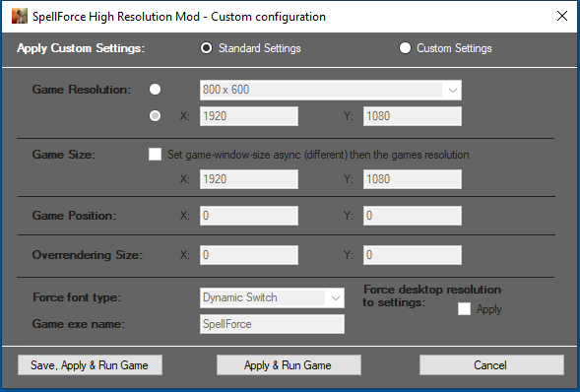
Task: Select the Standard Settings radio button
Action: click(206, 48)
